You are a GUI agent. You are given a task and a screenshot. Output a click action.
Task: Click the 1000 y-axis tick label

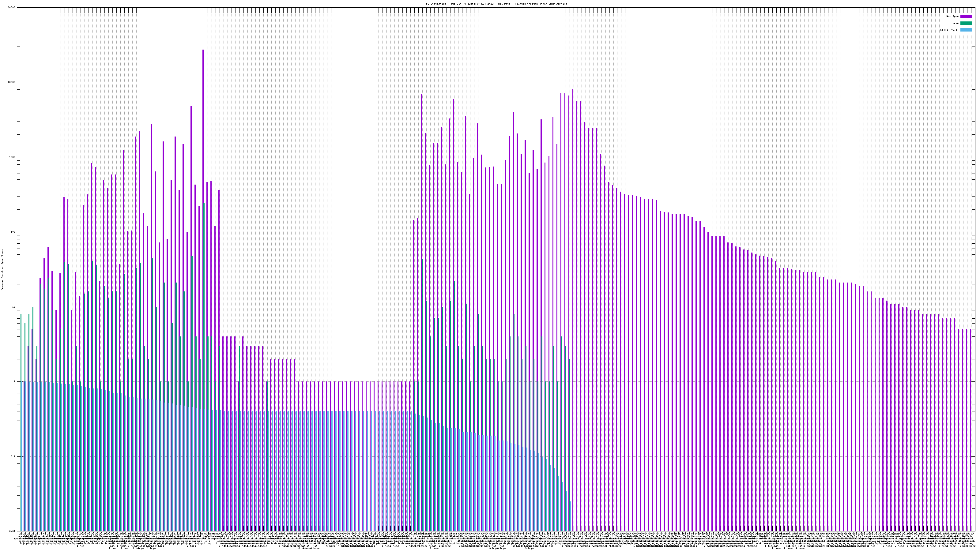tap(13, 157)
